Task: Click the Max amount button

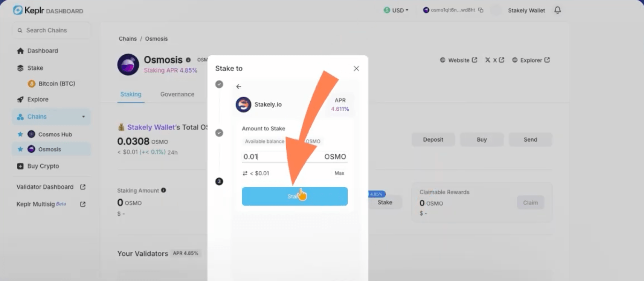Action: coord(339,173)
